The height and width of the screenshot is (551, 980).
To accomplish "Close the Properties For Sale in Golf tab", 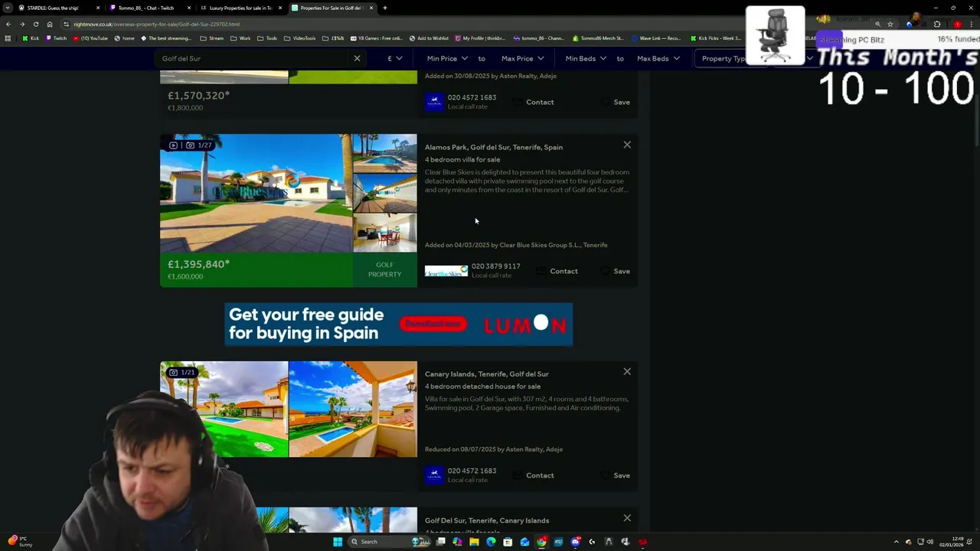I will coord(371,8).
